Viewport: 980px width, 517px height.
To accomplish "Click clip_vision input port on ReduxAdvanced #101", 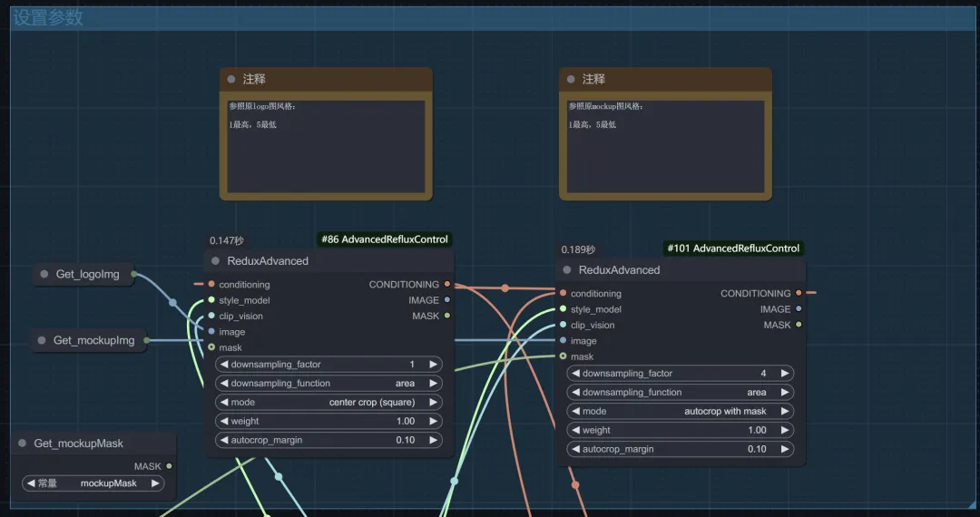I will (563, 325).
